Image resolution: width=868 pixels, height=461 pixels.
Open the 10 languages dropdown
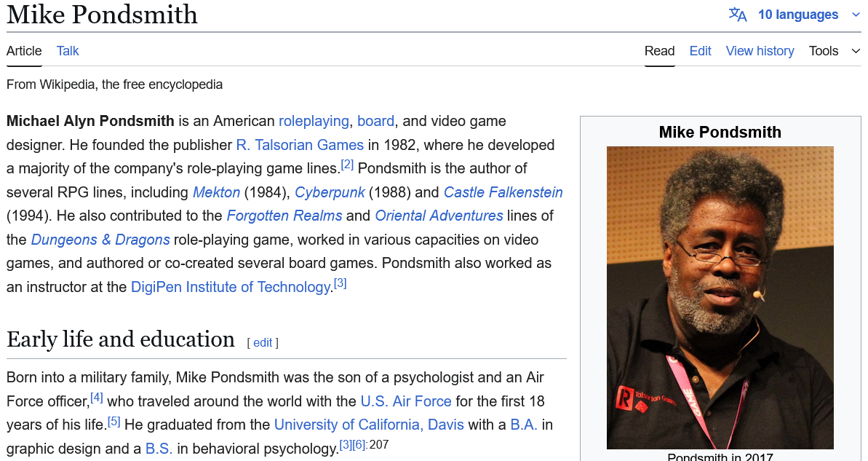[x=797, y=15]
